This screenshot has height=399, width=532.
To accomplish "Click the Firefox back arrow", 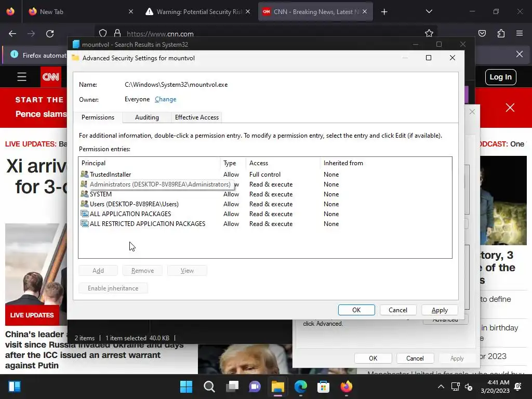I will [x=12, y=34].
